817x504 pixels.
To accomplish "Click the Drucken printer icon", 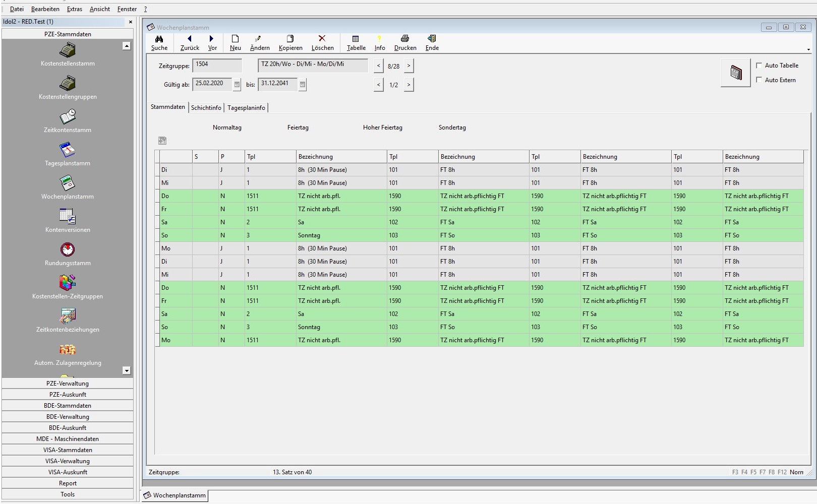I will (x=404, y=39).
